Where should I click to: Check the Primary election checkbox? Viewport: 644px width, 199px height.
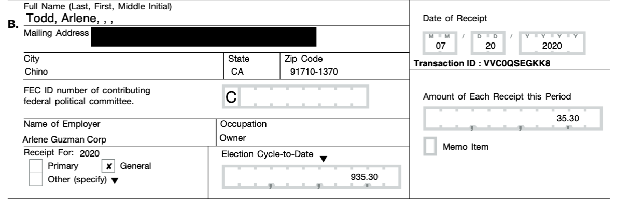coord(36,166)
